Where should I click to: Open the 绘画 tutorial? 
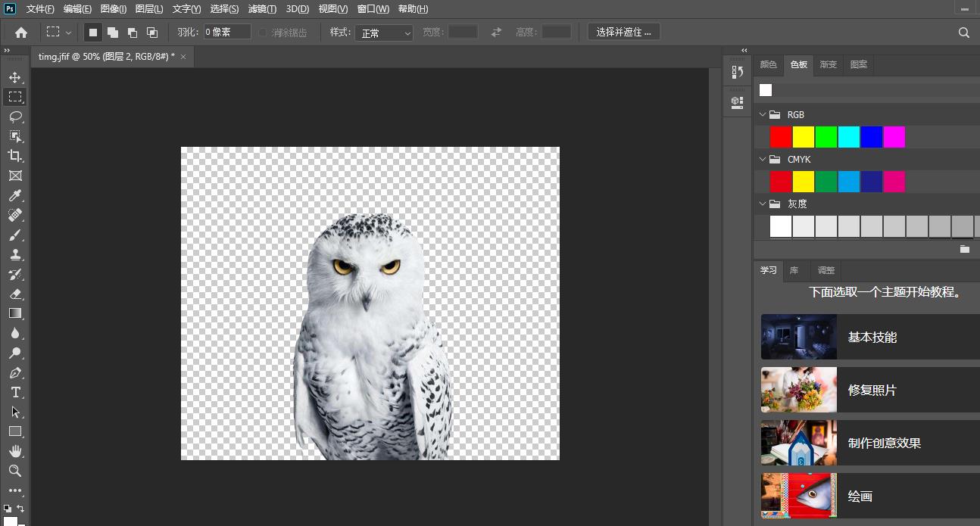coord(870,496)
